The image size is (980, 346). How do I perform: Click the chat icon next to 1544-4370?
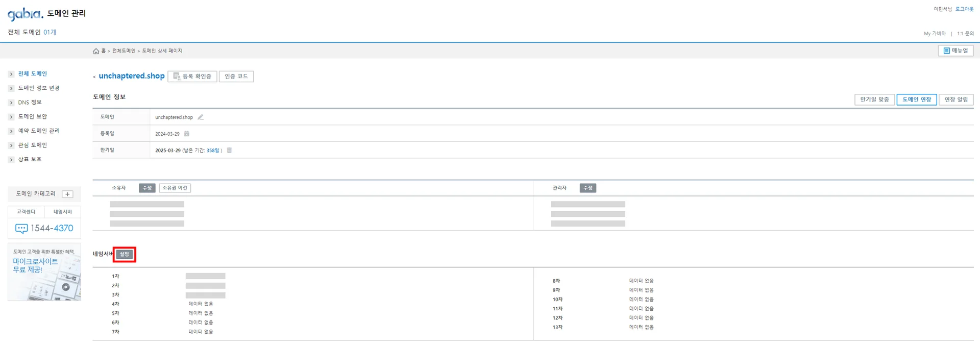(x=21, y=229)
